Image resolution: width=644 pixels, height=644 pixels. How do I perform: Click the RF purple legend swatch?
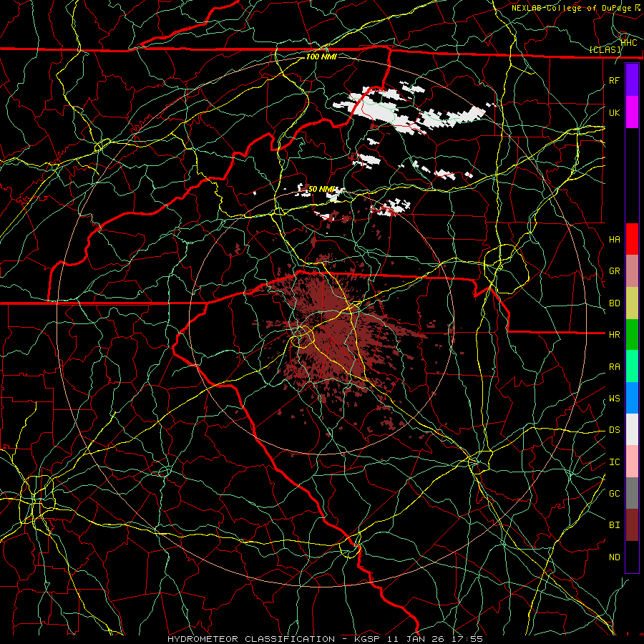[632, 80]
